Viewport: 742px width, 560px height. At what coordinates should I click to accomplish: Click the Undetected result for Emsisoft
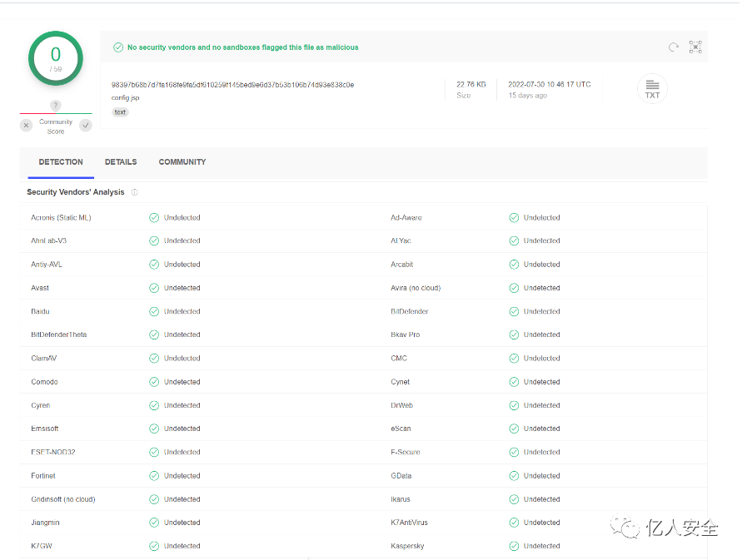[x=182, y=429]
